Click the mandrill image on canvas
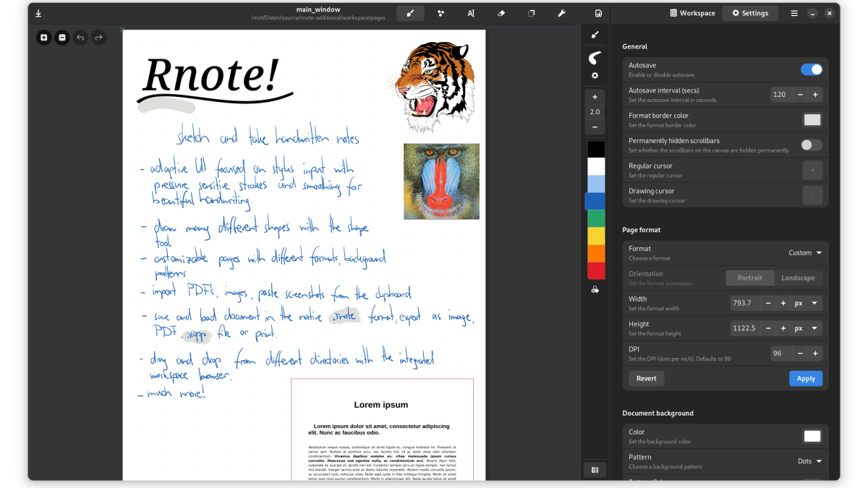This screenshot has height=488, width=868. (441, 181)
